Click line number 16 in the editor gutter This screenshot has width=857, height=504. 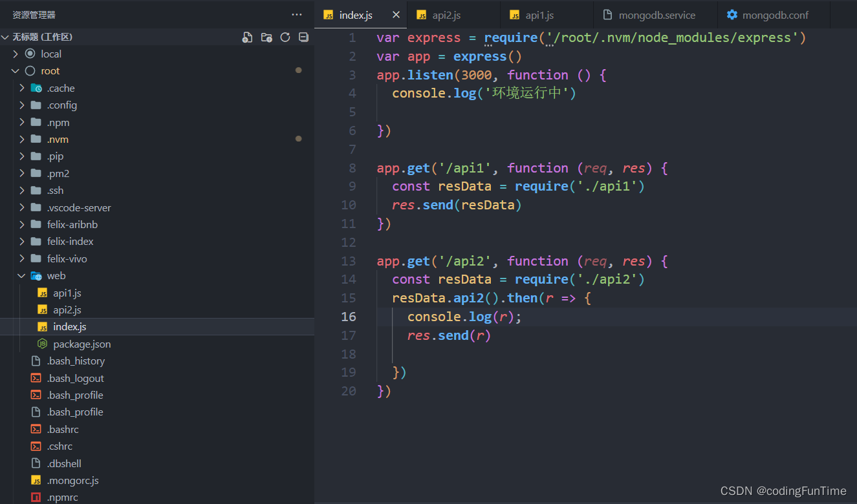pyautogui.click(x=349, y=317)
